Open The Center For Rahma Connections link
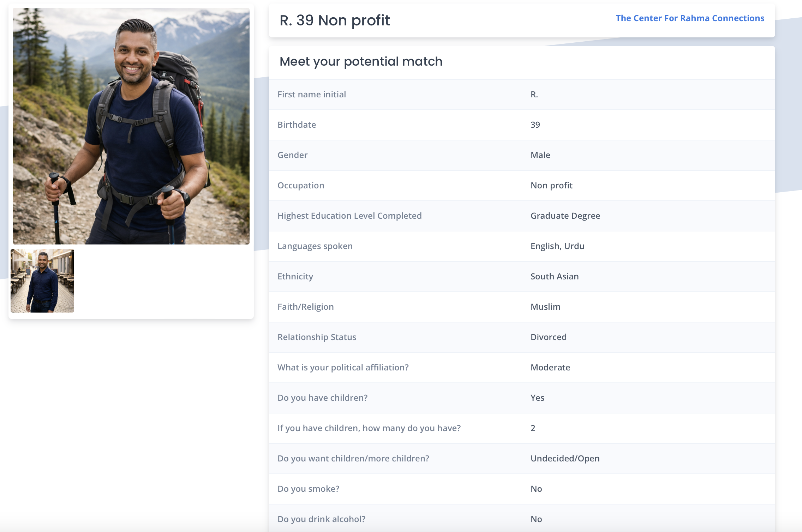Image resolution: width=802 pixels, height=532 pixels. coord(690,18)
